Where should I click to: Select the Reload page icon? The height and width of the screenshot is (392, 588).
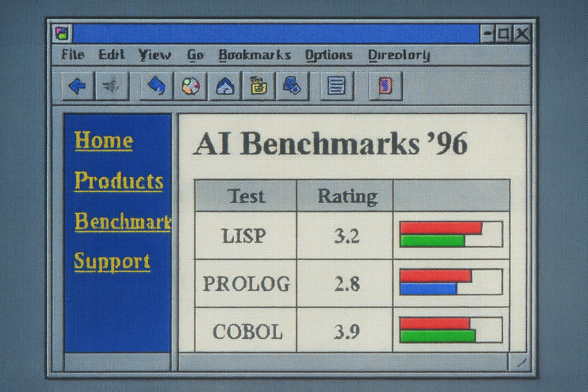point(156,86)
